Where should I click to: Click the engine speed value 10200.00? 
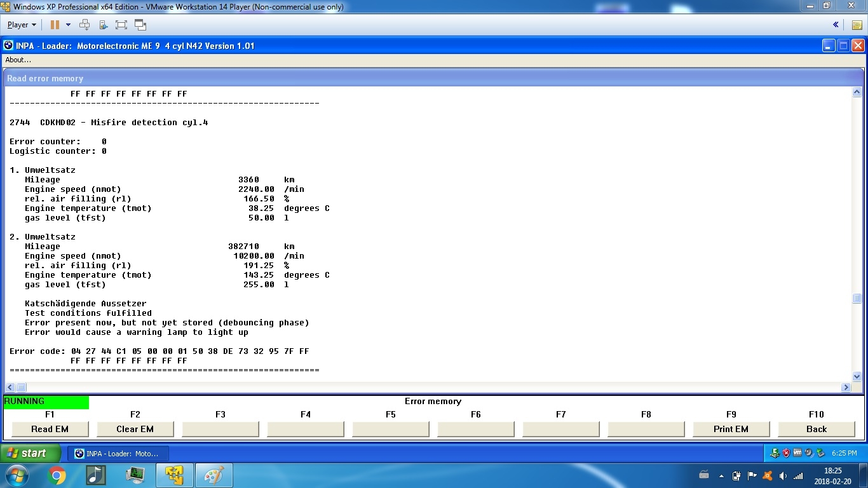click(254, 256)
